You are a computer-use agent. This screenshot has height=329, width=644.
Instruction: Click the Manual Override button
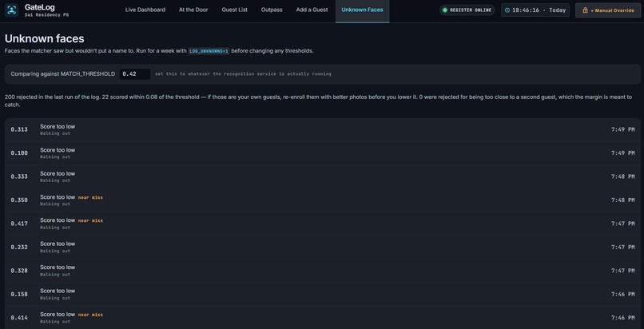point(608,10)
